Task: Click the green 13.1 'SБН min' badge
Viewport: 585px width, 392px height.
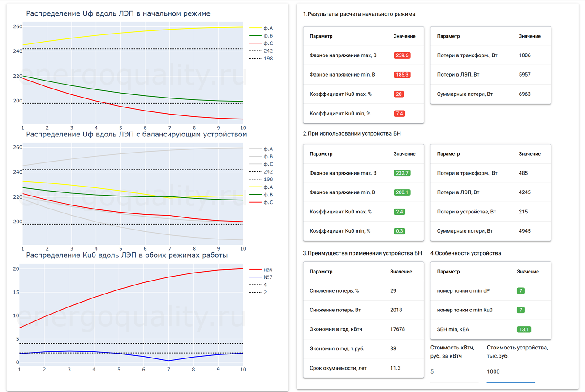Action: point(523,329)
